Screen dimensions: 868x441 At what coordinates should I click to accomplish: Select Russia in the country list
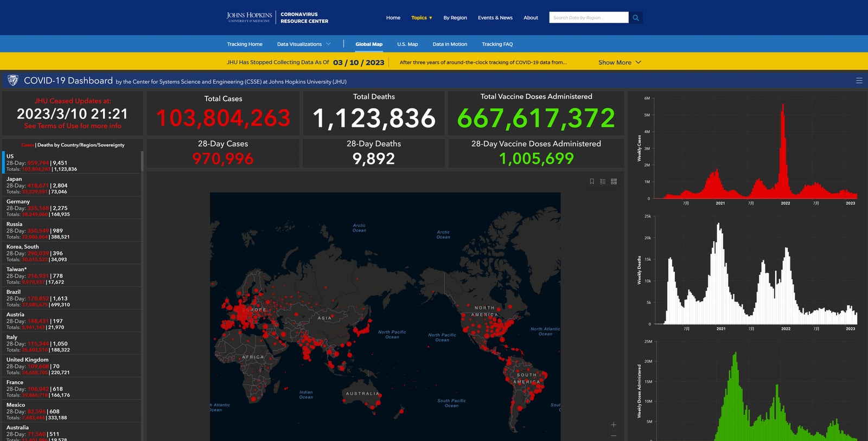[x=72, y=231]
